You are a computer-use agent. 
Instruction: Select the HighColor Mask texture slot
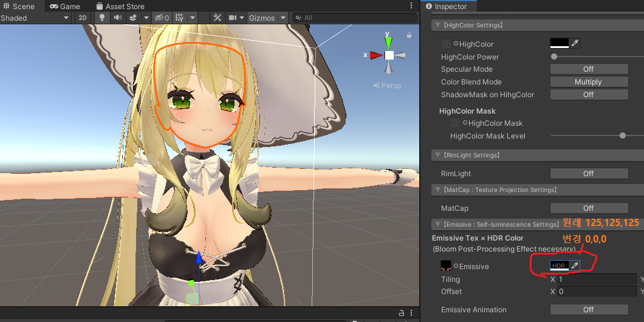454,122
